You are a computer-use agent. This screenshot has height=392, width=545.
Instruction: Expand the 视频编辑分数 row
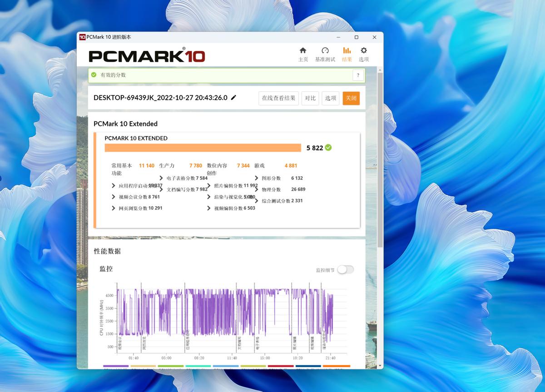(x=209, y=208)
